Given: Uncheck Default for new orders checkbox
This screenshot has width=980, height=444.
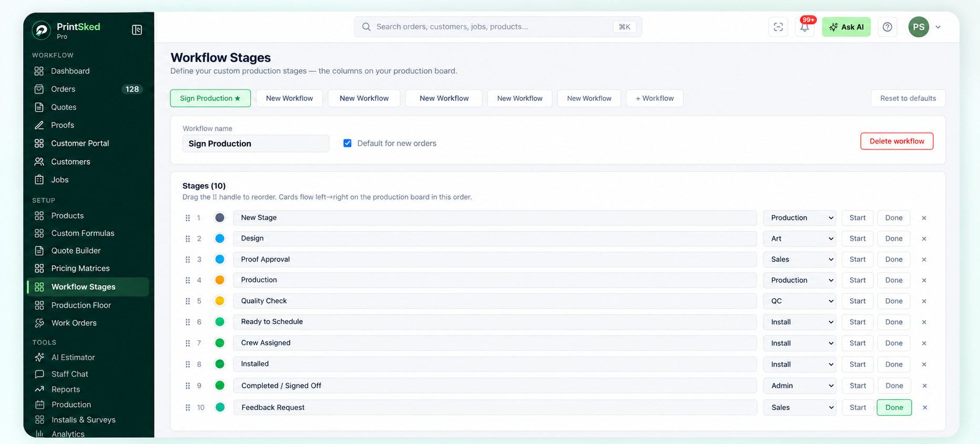Looking at the screenshot, I should click(x=348, y=143).
